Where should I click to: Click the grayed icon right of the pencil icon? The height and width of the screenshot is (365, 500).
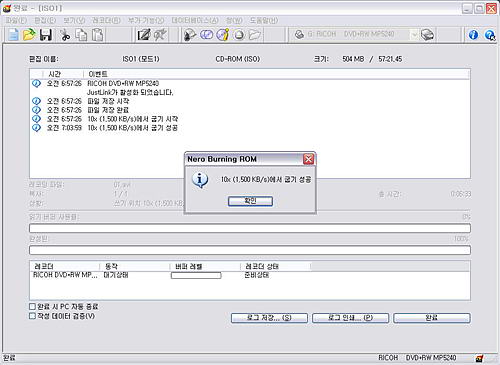point(160,35)
